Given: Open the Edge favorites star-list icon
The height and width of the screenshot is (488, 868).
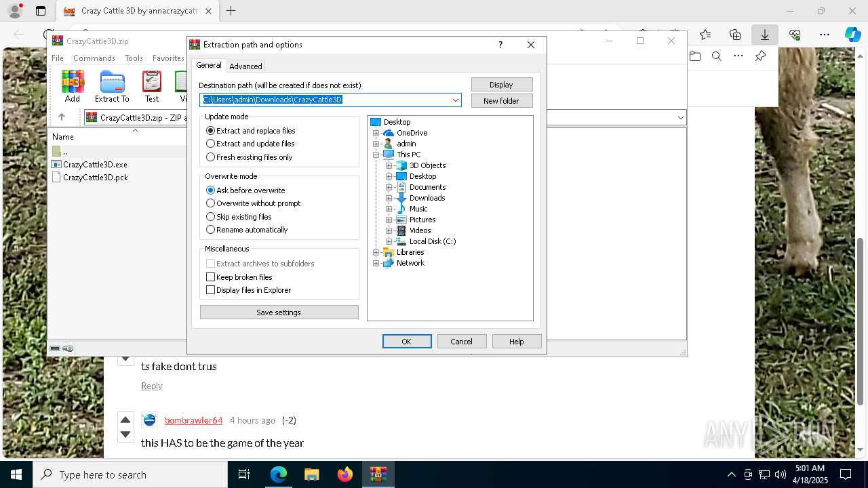Looking at the screenshot, I should (705, 35).
